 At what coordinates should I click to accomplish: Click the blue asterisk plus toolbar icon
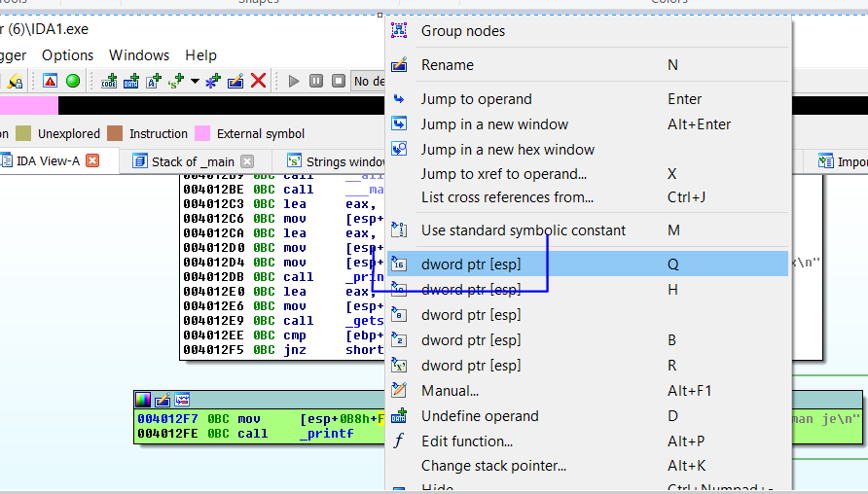[x=213, y=81]
